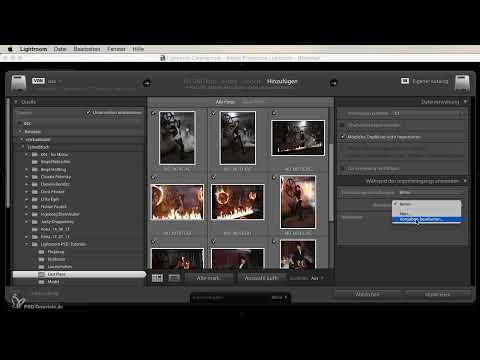Viewport: 480px width, 360px height.
Task: Select the Model folder
Action: coord(53,282)
